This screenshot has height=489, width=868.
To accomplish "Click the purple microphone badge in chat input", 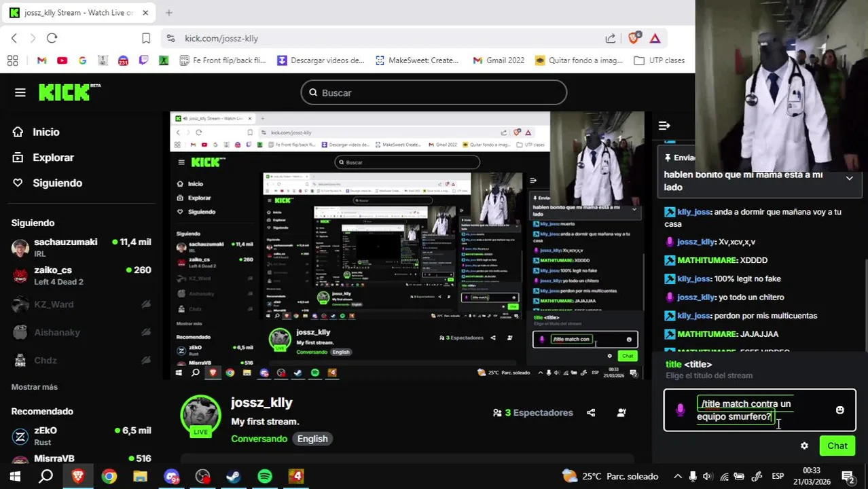I will tap(681, 410).
